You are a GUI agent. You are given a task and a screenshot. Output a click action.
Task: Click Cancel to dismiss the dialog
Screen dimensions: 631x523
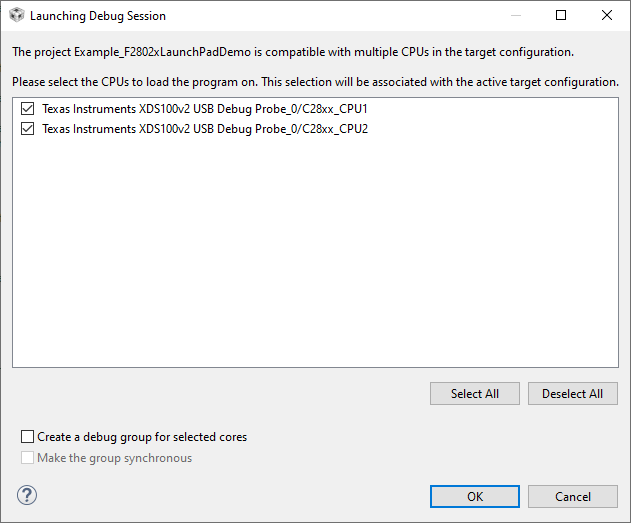point(573,496)
